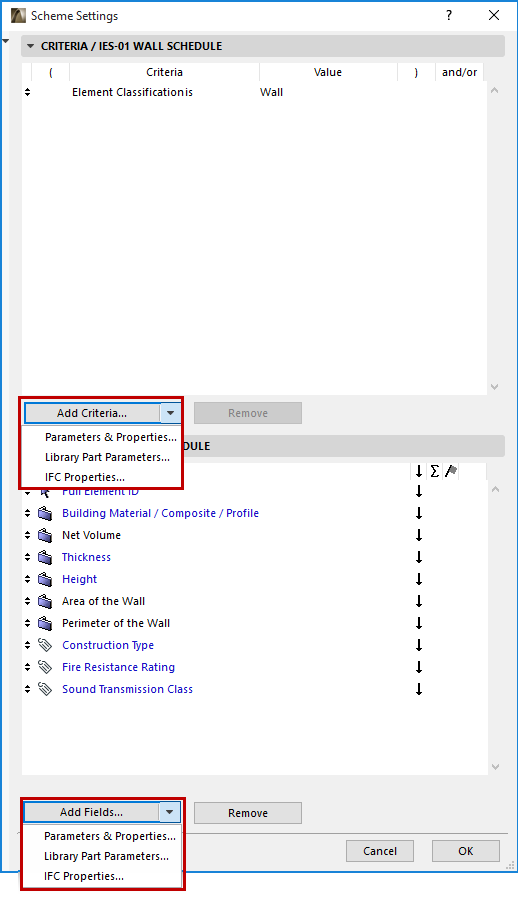Click the tag icon of Sound Transmission Class

pyautogui.click(x=45, y=689)
